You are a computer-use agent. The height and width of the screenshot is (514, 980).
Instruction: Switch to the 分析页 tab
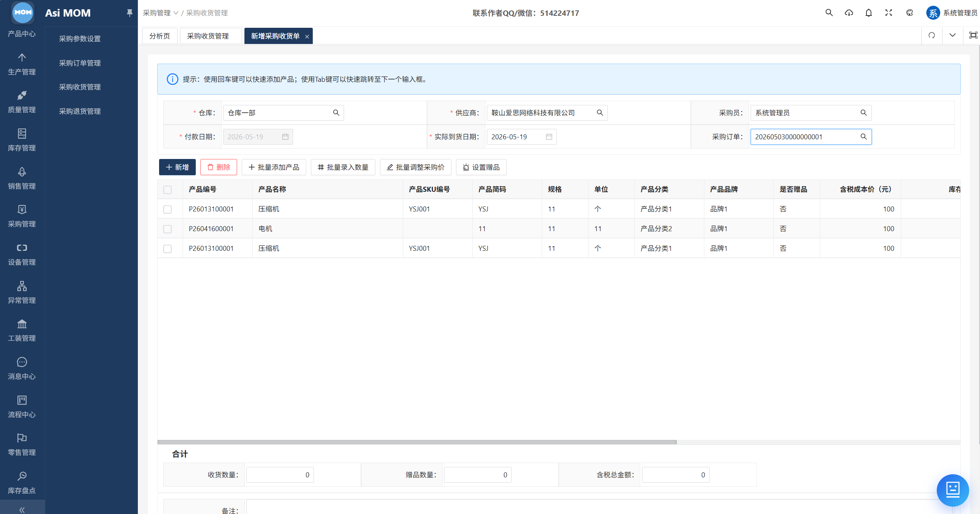pyautogui.click(x=159, y=36)
